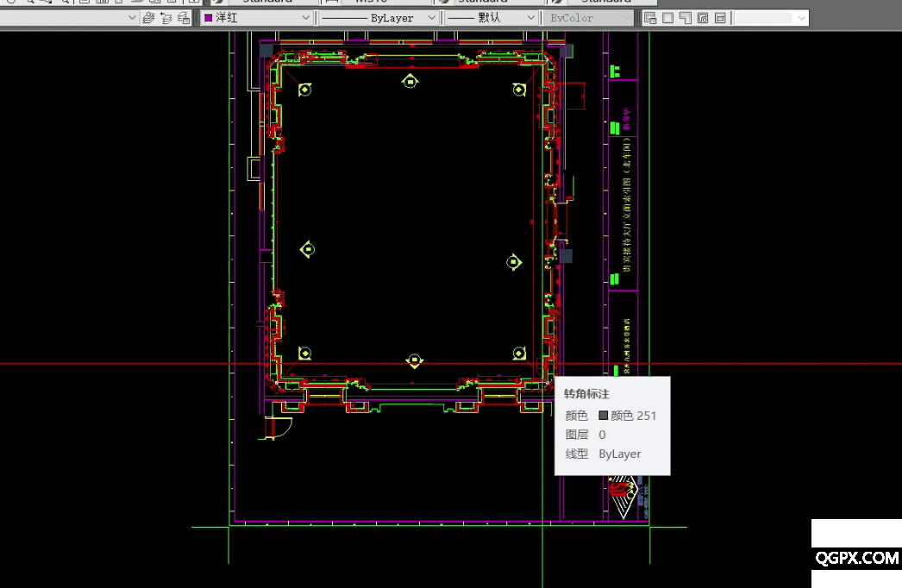Expand the 默认 lineweight dropdown
The width and height of the screenshot is (902, 588).
tap(529, 18)
